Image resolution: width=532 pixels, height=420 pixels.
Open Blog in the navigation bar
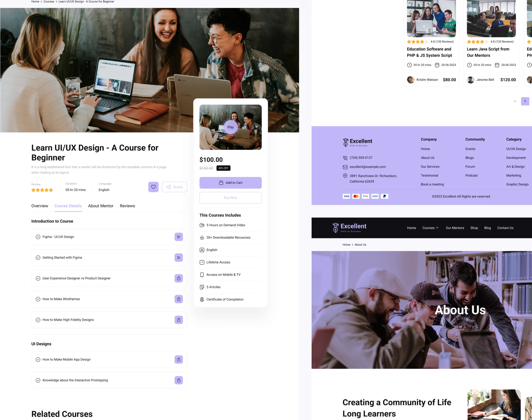(487, 228)
